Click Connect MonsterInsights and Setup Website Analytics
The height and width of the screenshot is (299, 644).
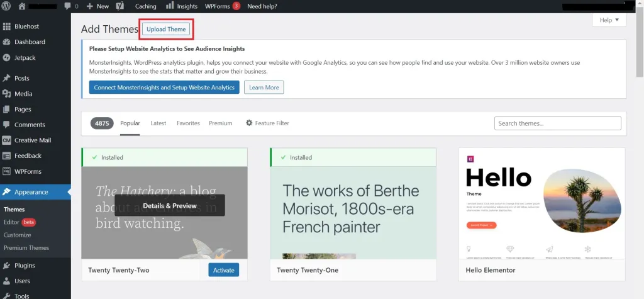pyautogui.click(x=164, y=87)
